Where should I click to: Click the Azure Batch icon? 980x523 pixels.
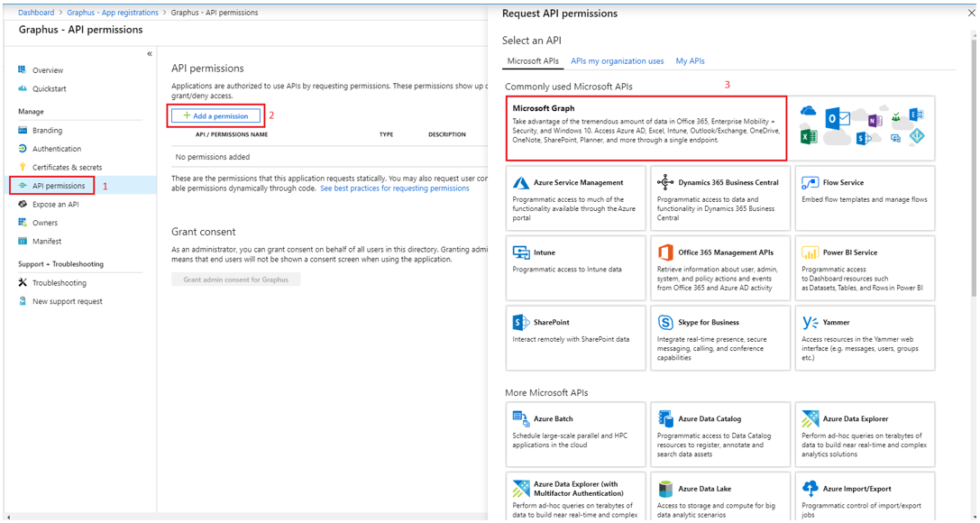(520, 418)
